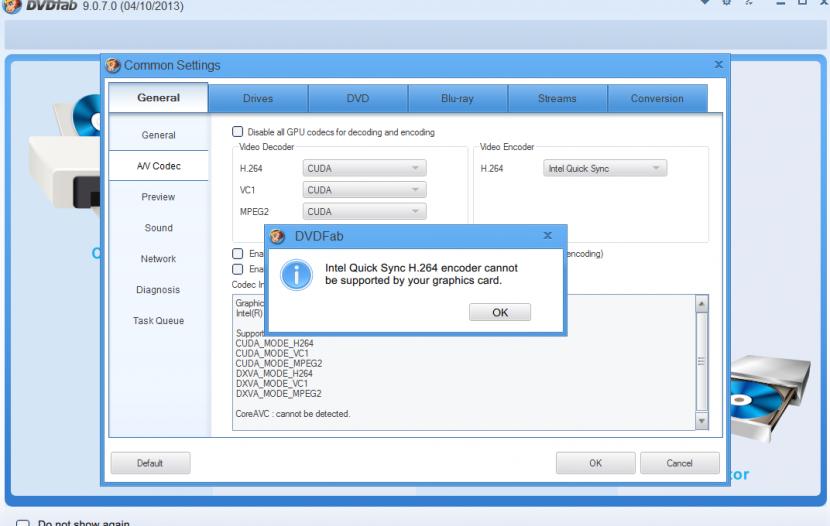This screenshot has width=830, height=526.
Task: Click CUDA_MODE_MPEG2 line in codec info
Action: (x=279, y=363)
